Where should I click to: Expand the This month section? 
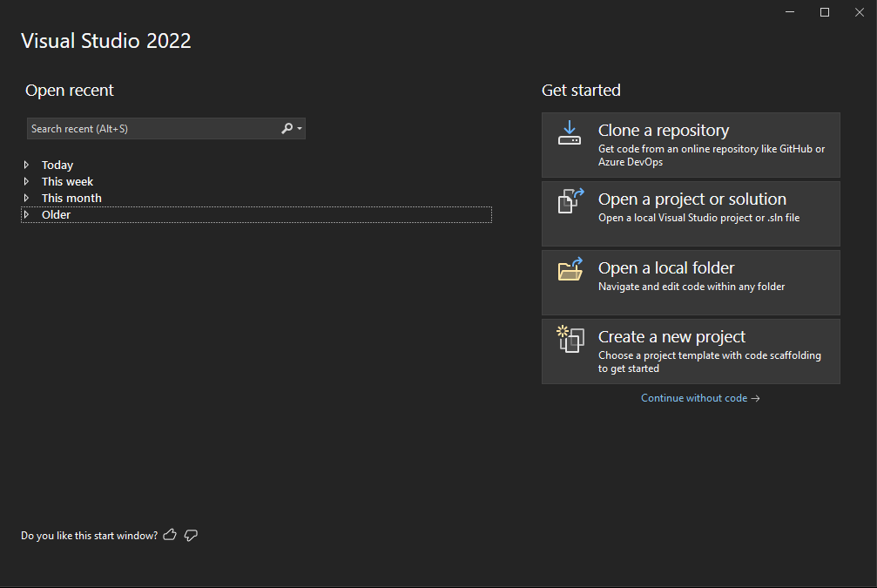(x=26, y=198)
